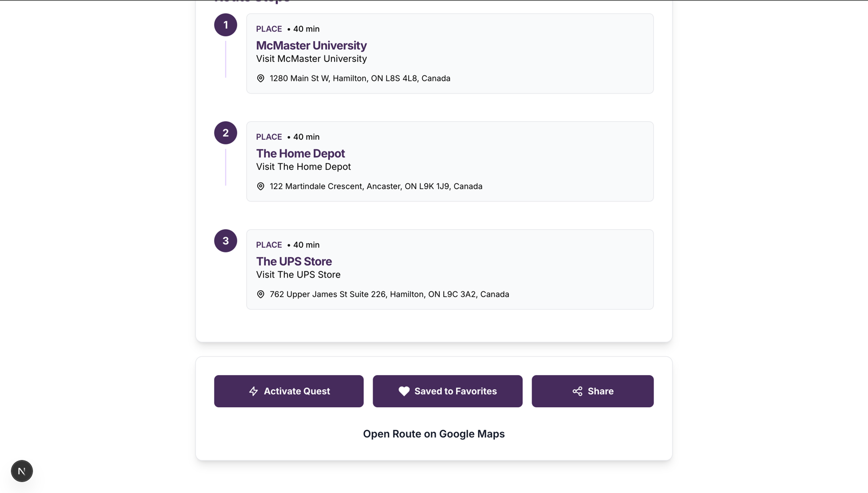Image resolution: width=868 pixels, height=493 pixels.
Task: Click the heart icon in Saved to Favorites
Action: coord(404,391)
